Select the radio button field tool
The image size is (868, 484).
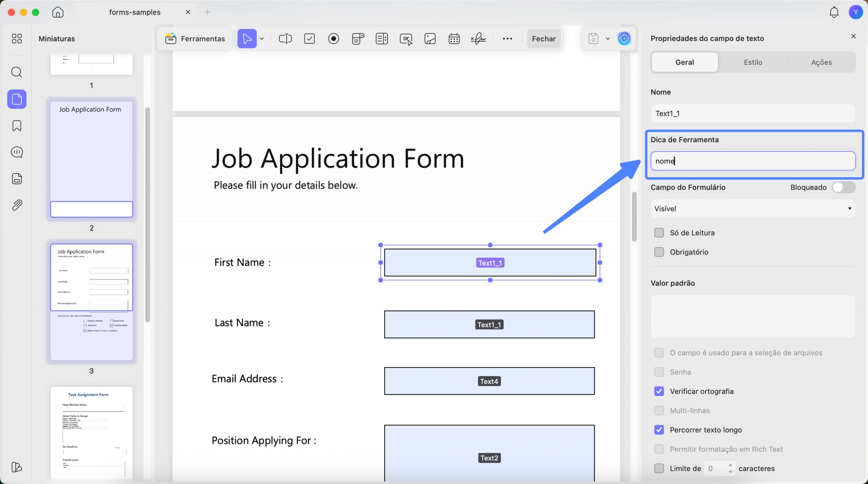(x=334, y=39)
